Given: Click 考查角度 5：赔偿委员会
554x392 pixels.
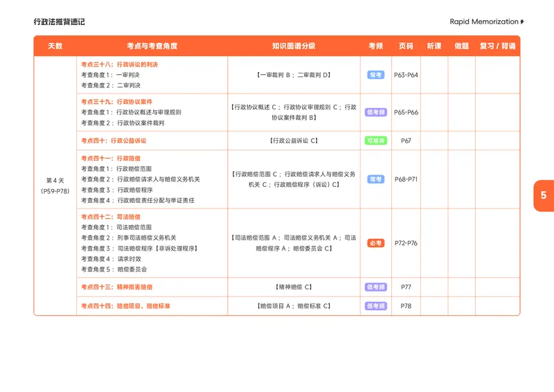Looking at the screenshot, I should click(114, 269).
